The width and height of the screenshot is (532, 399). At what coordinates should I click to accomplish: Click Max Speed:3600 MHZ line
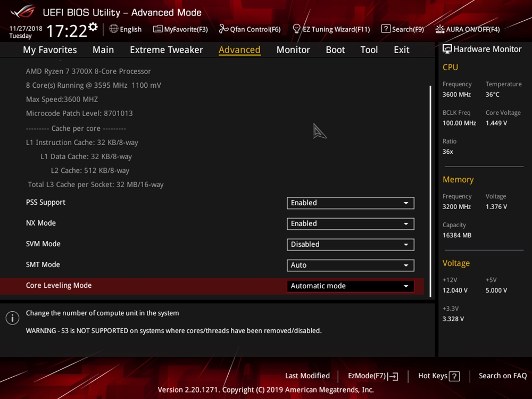click(x=62, y=99)
